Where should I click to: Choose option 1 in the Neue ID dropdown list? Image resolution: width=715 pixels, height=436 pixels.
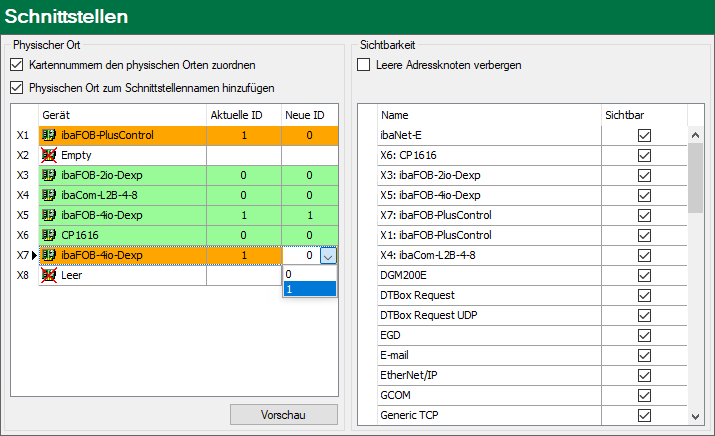click(310, 289)
